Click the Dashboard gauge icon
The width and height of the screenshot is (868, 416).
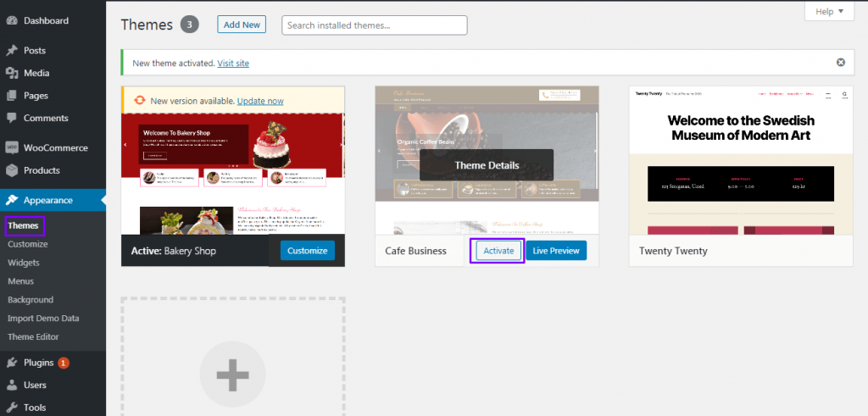[x=12, y=21]
